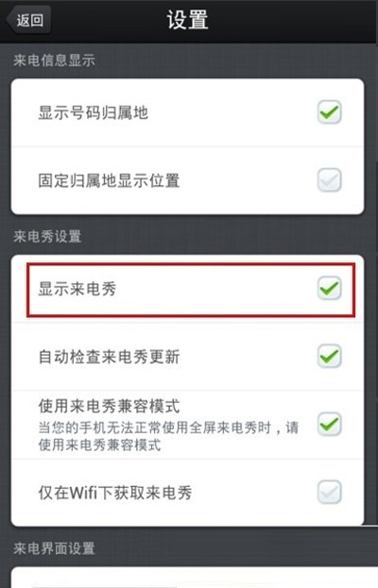This screenshot has width=378, height=588.
Task: Uncheck the 自动检查来电秀更新 checkbox
Action: pyautogui.click(x=329, y=356)
